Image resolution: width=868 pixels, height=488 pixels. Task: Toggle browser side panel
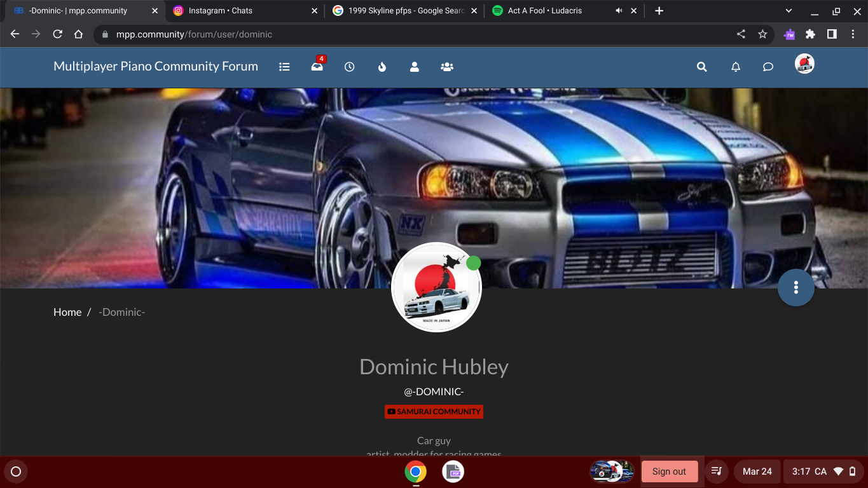[832, 34]
